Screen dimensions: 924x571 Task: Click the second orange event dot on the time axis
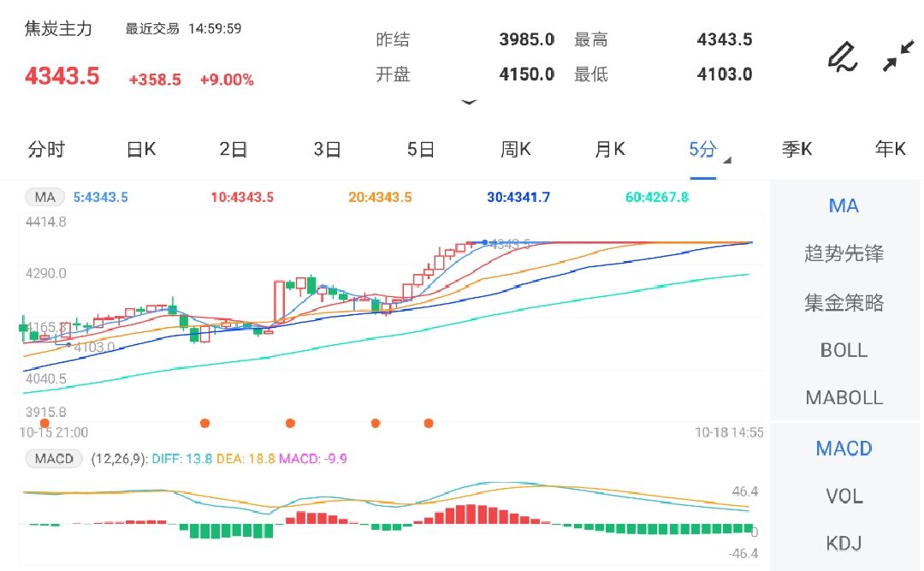point(205,423)
